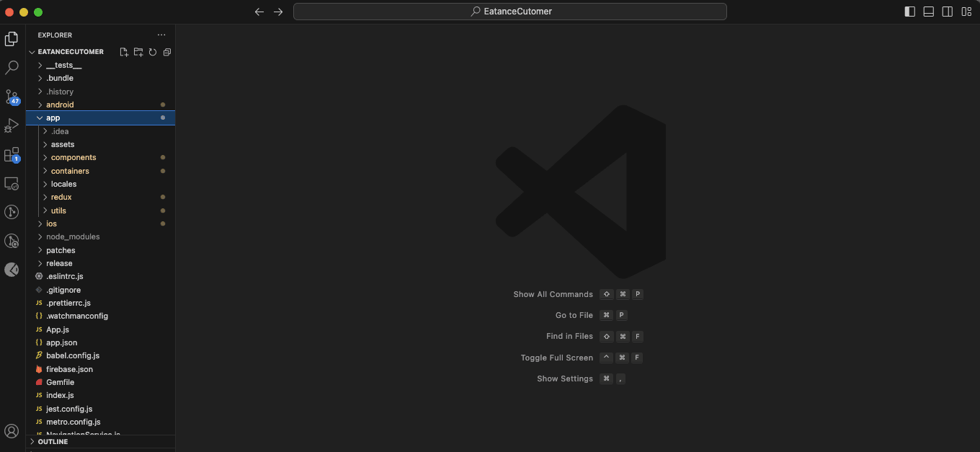Open the Explorer views menu via ellipsis

[x=161, y=34]
